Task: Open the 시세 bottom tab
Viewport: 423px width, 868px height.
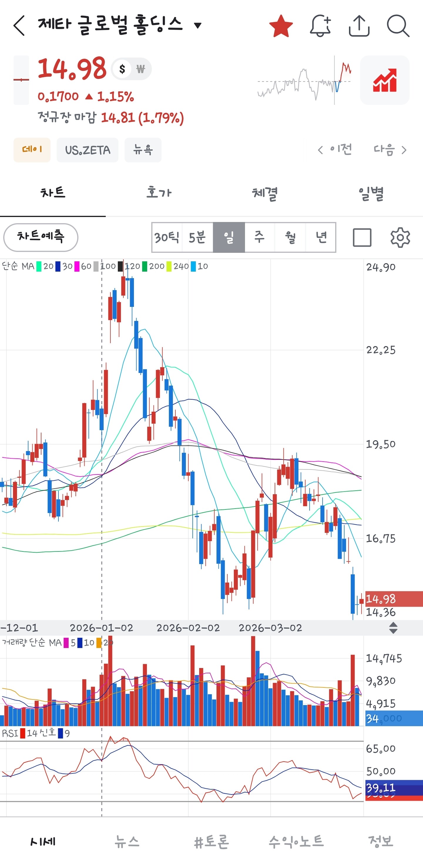Action: (x=43, y=841)
